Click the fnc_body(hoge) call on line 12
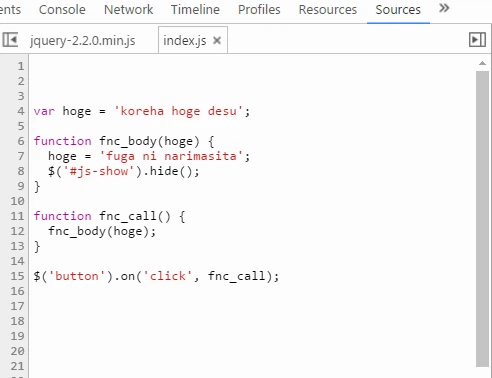 [x=99, y=231]
